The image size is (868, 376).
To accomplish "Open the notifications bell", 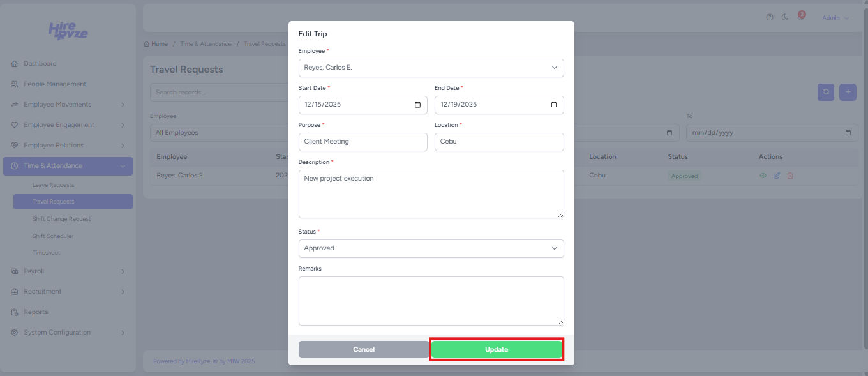I will (x=800, y=17).
